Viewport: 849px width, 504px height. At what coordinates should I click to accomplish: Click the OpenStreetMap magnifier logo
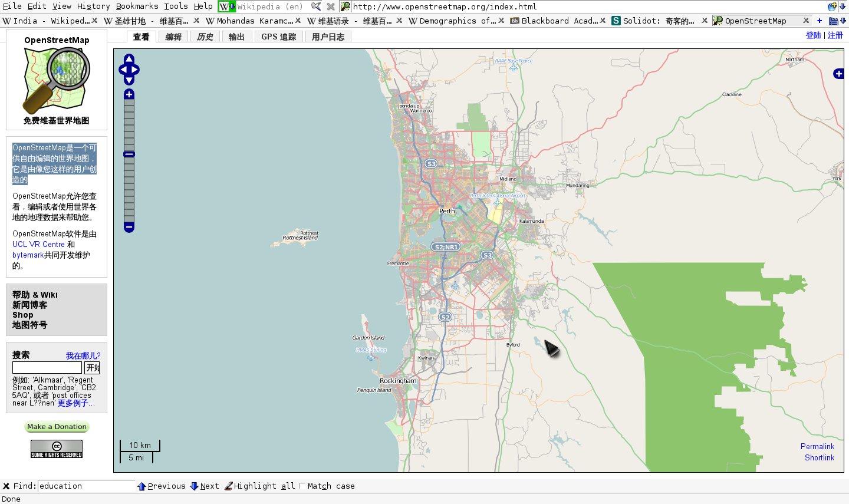(x=57, y=80)
